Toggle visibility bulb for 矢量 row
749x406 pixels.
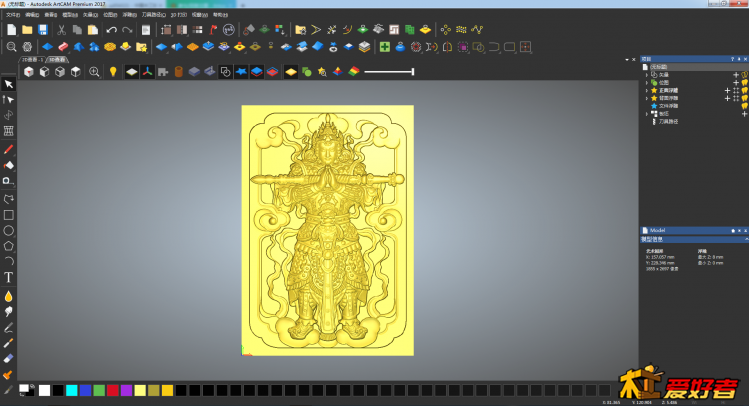[745, 75]
